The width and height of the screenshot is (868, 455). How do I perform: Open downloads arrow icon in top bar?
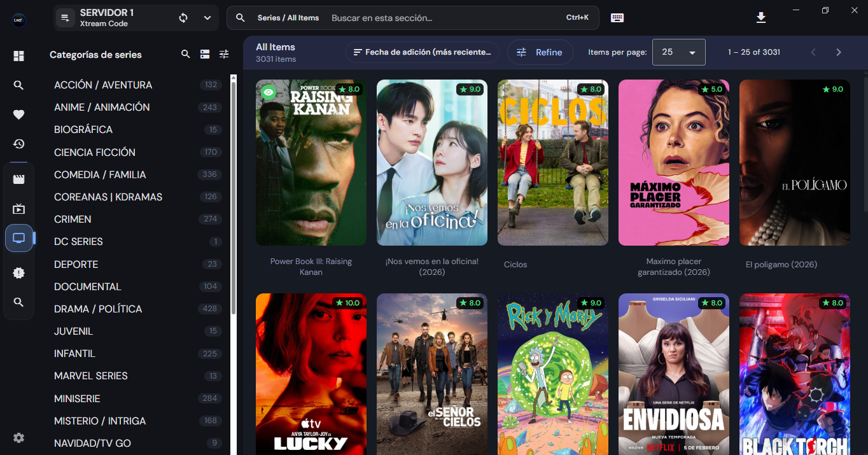tap(761, 18)
